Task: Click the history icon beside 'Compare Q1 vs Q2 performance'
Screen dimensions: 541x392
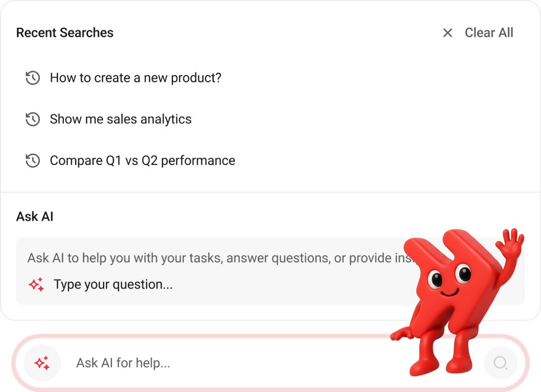Action: pyautogui.click(x=32, y=160)
